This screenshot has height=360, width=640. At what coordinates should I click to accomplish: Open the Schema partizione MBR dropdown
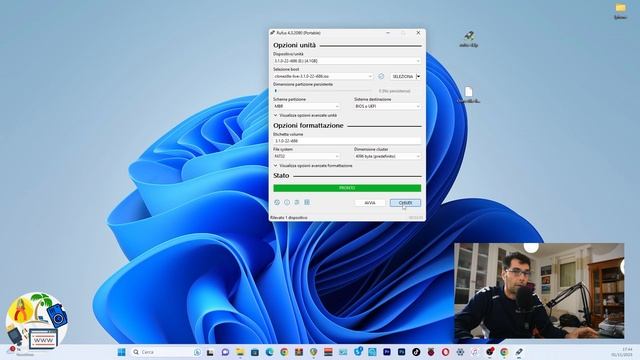click(306, 106)
